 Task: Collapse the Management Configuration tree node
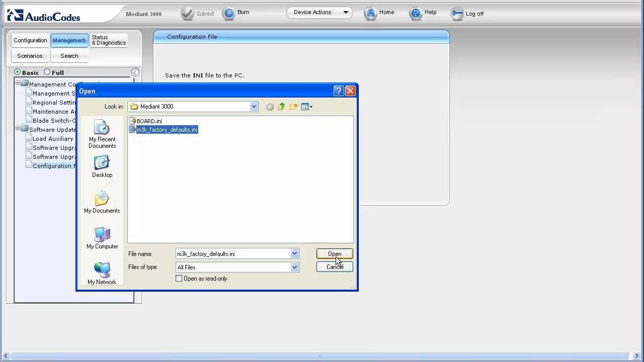(18, 82)
